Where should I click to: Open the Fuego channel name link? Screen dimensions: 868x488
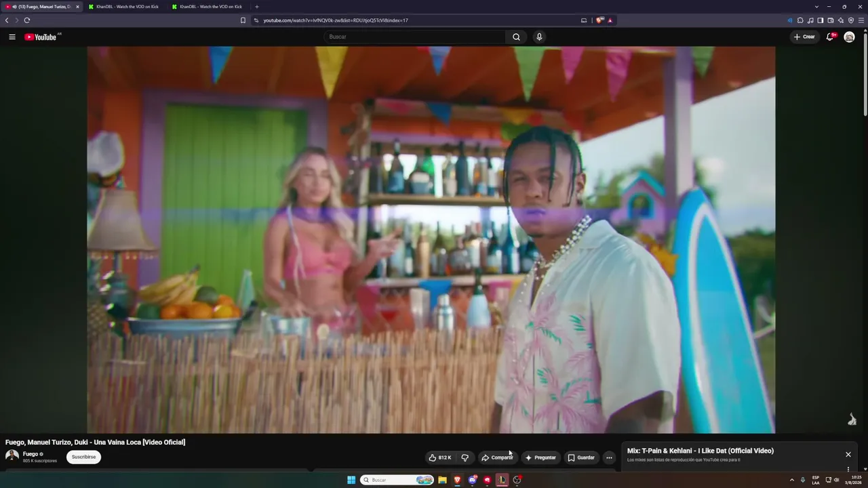(31, 454)
